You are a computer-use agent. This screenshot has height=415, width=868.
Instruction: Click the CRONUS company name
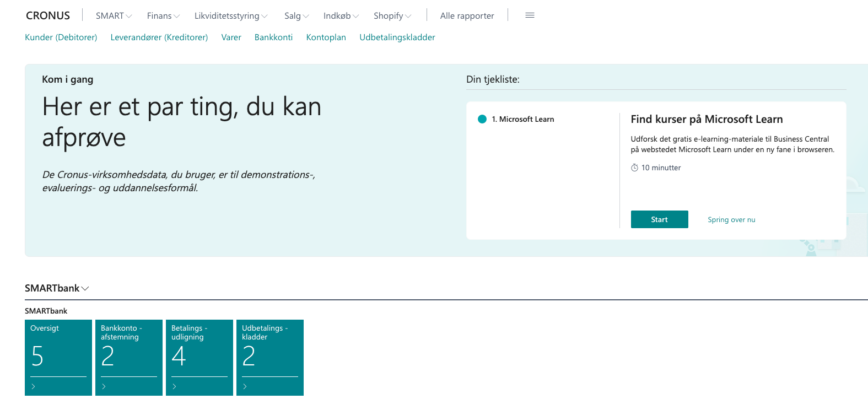(x=48, y=15)
